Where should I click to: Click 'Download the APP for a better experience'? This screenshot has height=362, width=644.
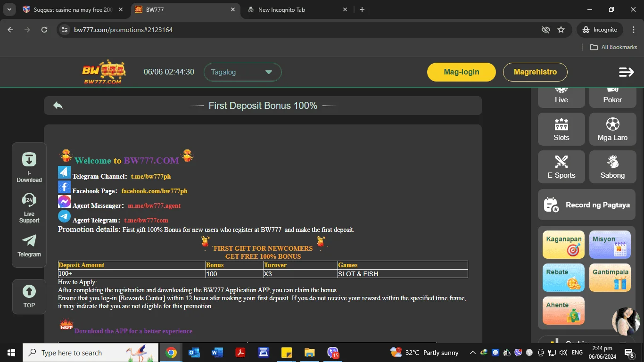pos(133,331)
